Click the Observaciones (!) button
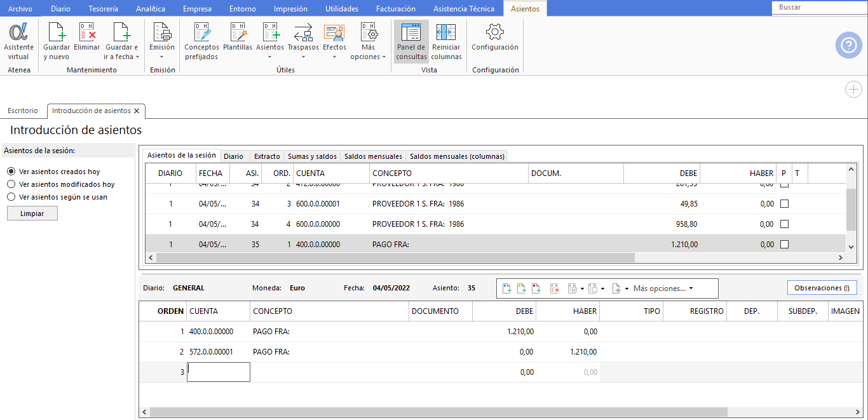 pyautogui.click(x=822, y=288)
